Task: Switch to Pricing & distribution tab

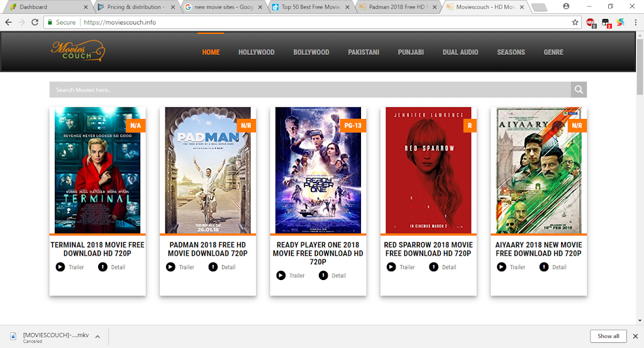Action: tap(136, 7)
